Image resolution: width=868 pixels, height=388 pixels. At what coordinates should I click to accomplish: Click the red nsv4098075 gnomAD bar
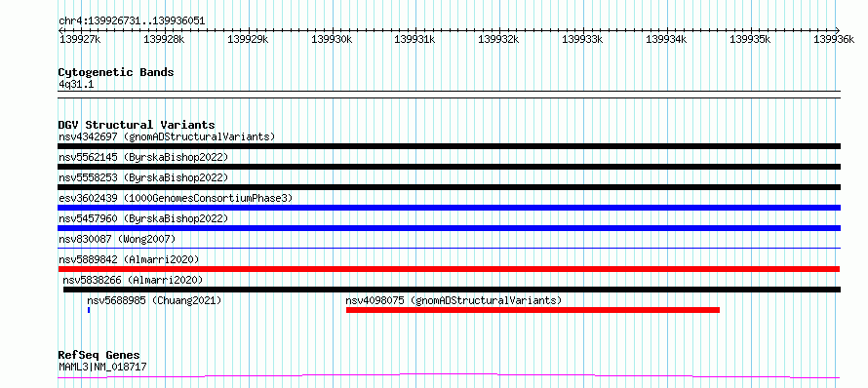pos(533,310)
